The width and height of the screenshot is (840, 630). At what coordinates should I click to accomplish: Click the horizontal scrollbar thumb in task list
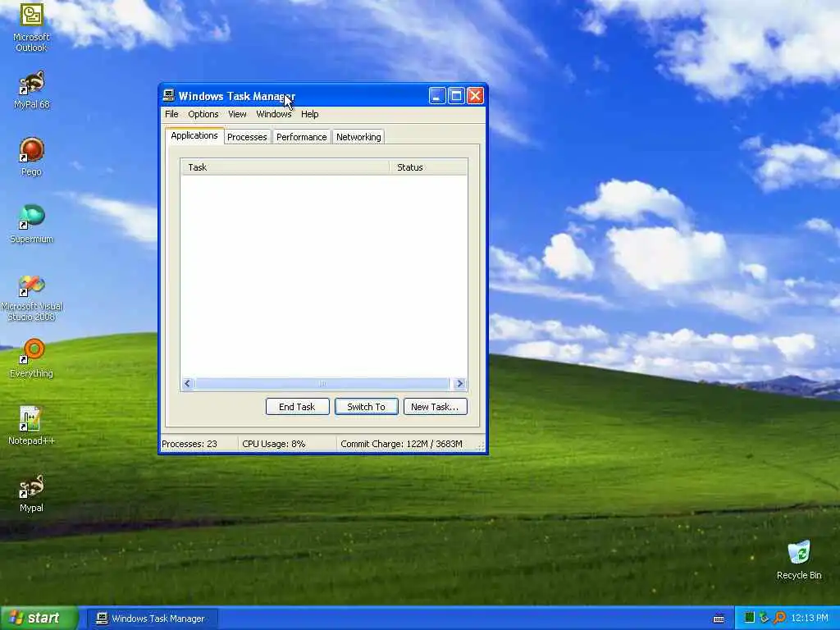point(322,384)
